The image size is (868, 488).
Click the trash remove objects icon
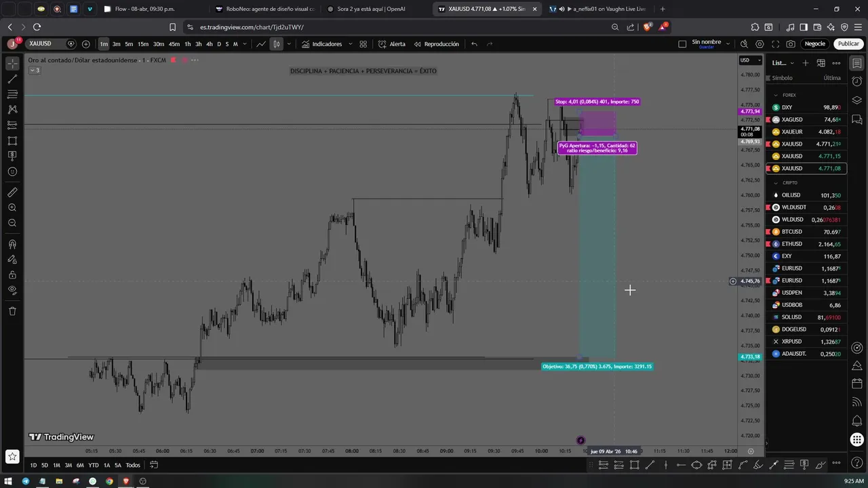[x=12, y=311]
